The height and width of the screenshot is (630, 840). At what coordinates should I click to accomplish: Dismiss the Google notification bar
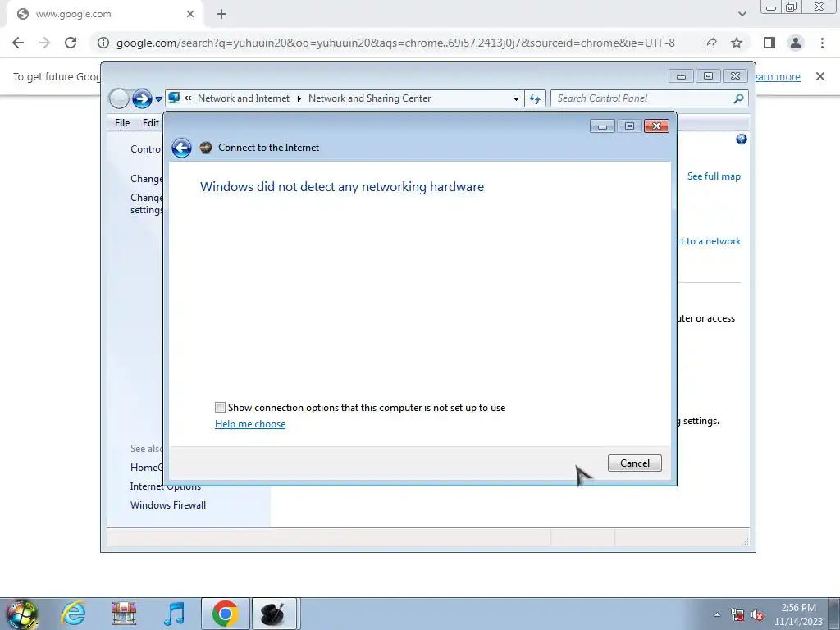pyautogui.click(x=820, y=76)
